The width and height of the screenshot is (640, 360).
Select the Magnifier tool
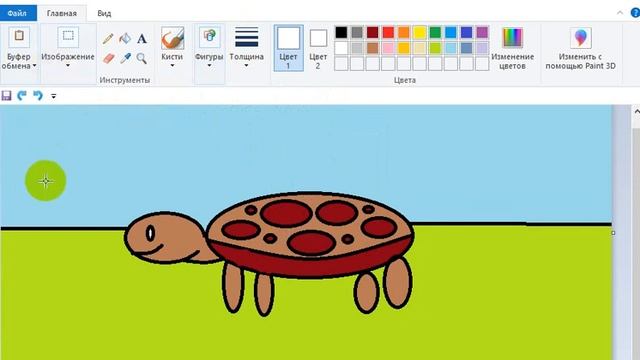coord(142,58)
